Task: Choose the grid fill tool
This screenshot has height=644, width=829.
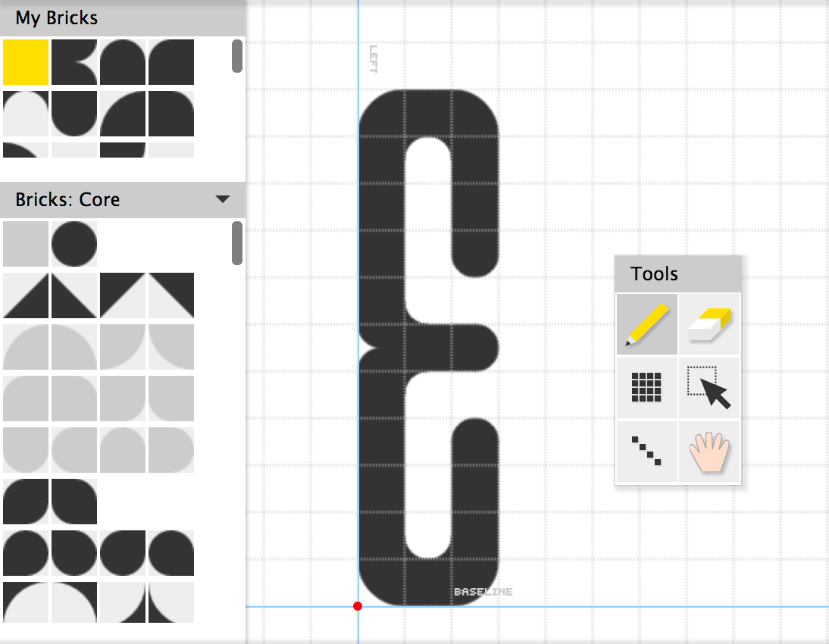Action: coord(646,387)
